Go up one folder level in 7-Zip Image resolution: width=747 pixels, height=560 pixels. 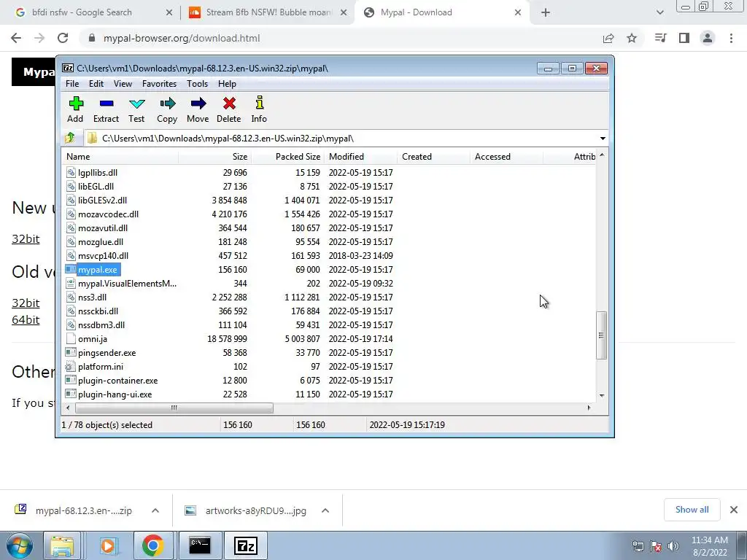[70, 138]
